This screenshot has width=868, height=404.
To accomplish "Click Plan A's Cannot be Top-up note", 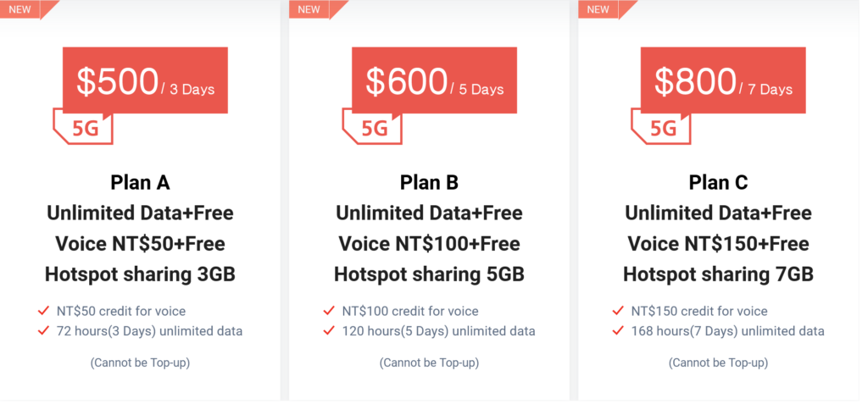I will [x=140, y=362].
